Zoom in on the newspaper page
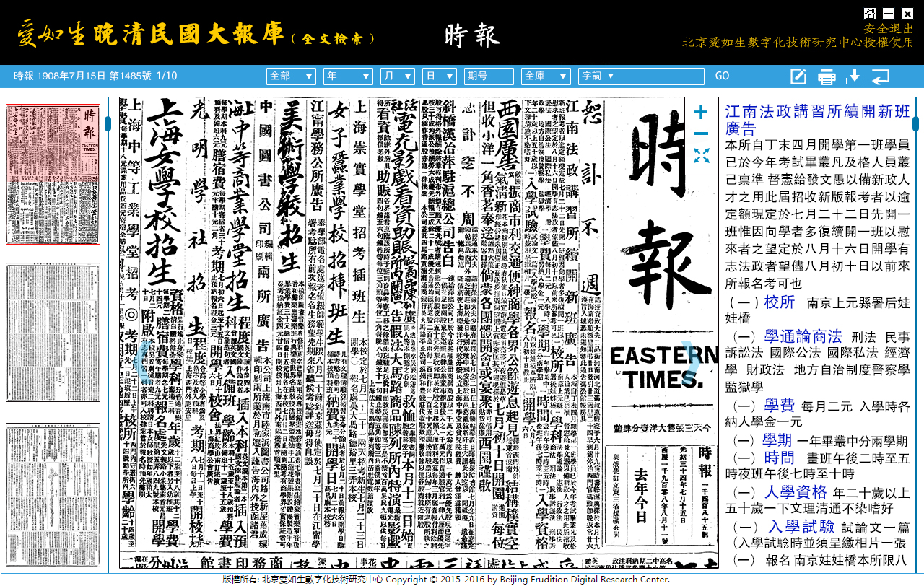This screenshot has height=586, width=924. (x=699, y=113)
